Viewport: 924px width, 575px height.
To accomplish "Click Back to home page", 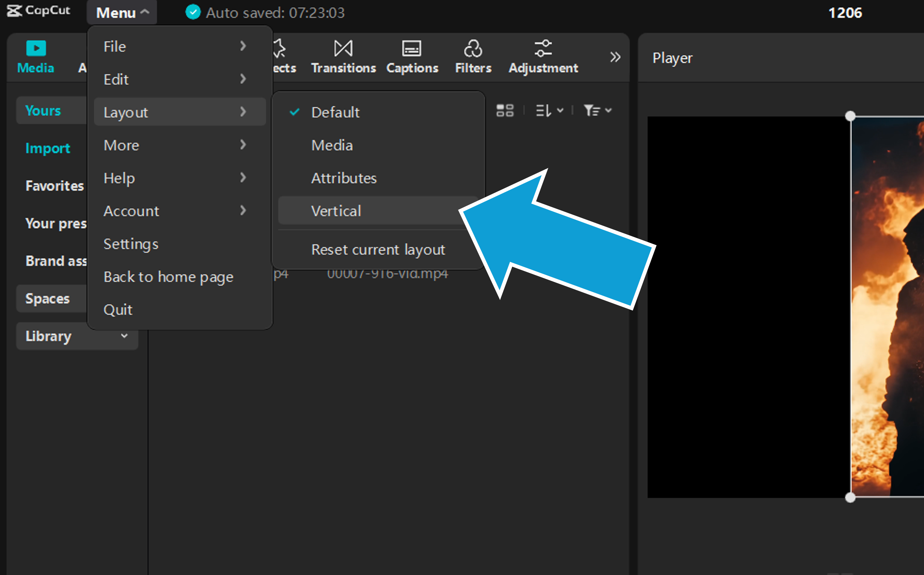I will (169, 277).
